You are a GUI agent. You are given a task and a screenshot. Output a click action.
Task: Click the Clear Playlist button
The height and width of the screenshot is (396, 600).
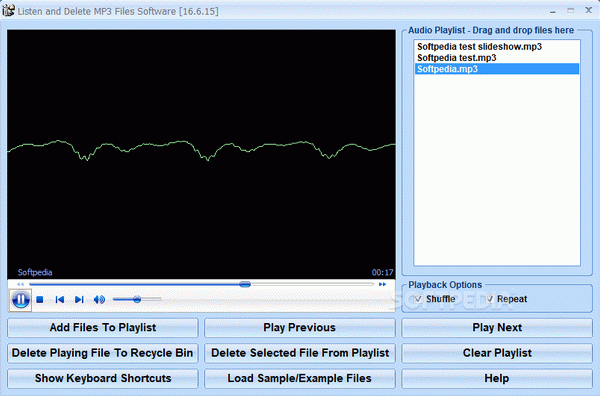coord(497,353)
